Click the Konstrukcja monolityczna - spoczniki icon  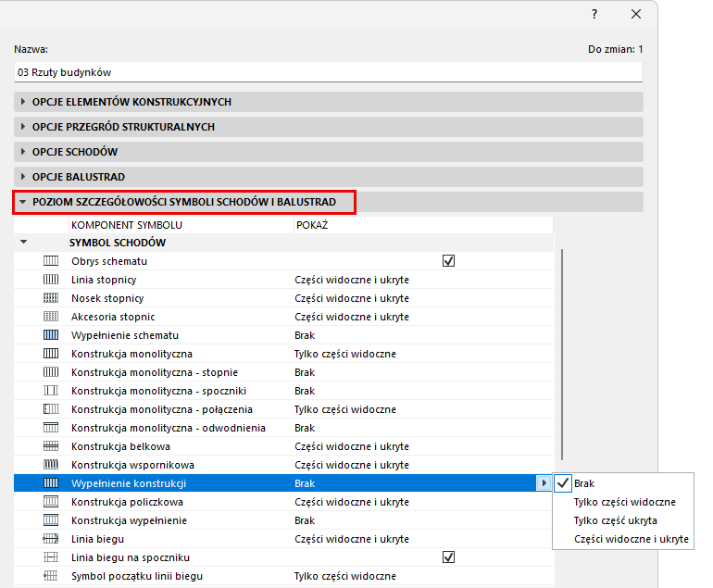click(x=51, y=391)
